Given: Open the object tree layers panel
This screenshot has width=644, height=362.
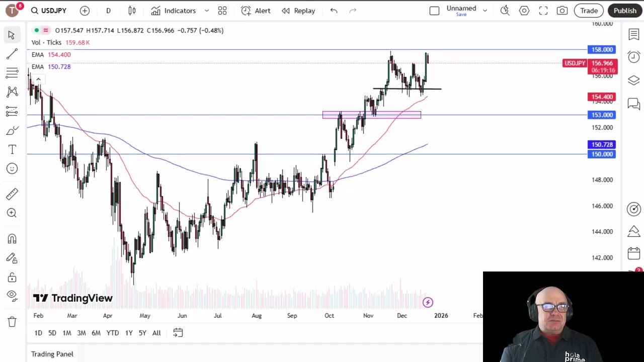Looking at the screenshot, I should tap(633, 80).
